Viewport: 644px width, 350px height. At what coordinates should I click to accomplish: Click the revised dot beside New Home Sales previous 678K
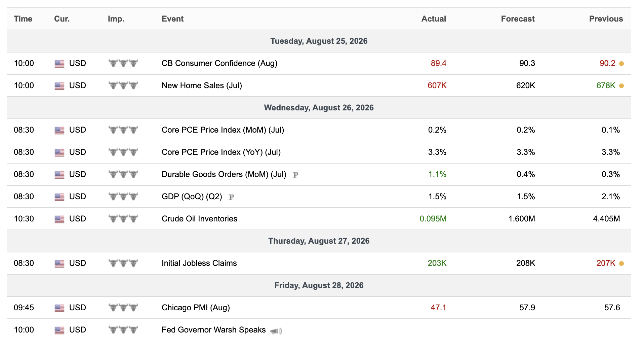[621, 86]
